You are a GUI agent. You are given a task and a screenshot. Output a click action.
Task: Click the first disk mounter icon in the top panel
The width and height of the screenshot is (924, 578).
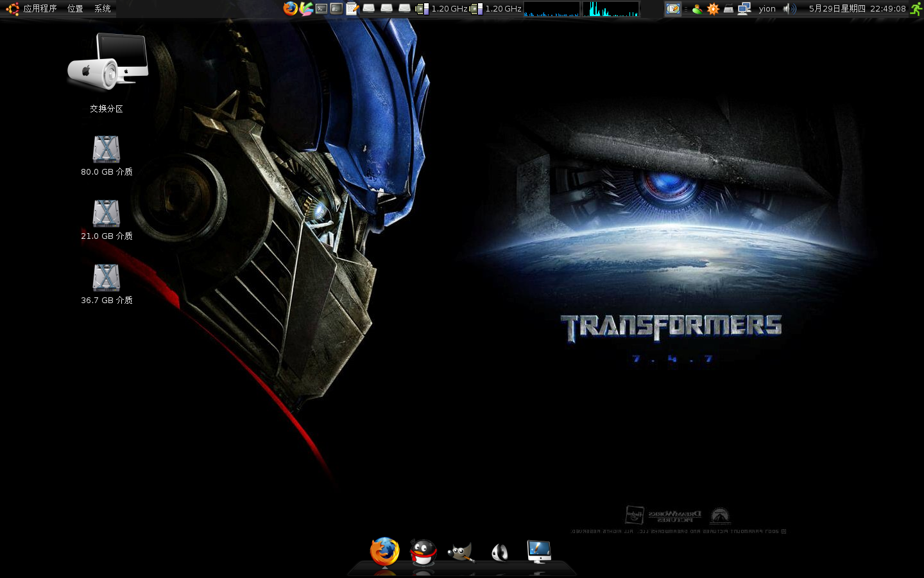368,8
